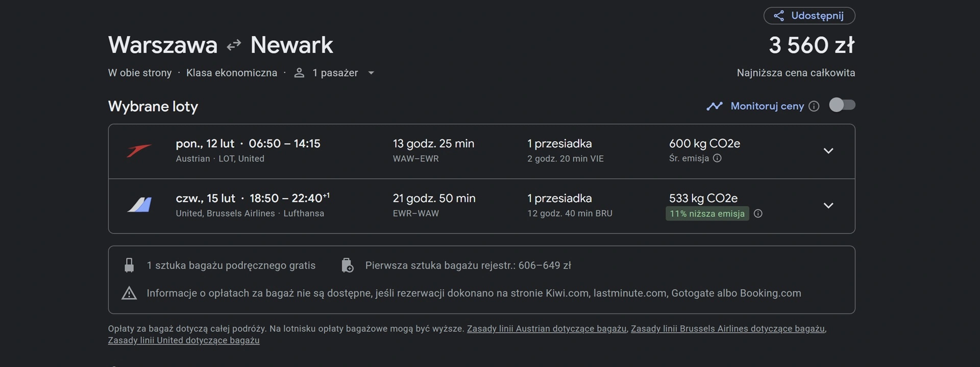The image size is (980, 367).
Task: Click the Udostępnij share button
Action: 809,16
